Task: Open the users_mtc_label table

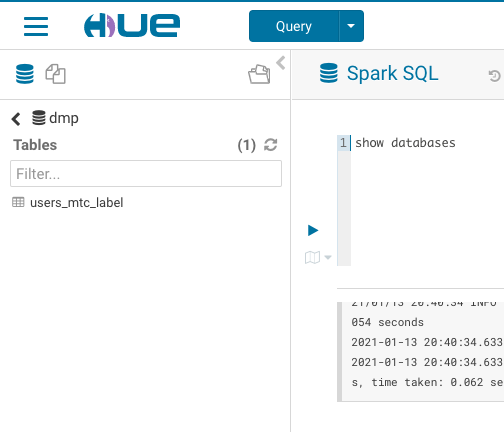Action: click(77, 203)
